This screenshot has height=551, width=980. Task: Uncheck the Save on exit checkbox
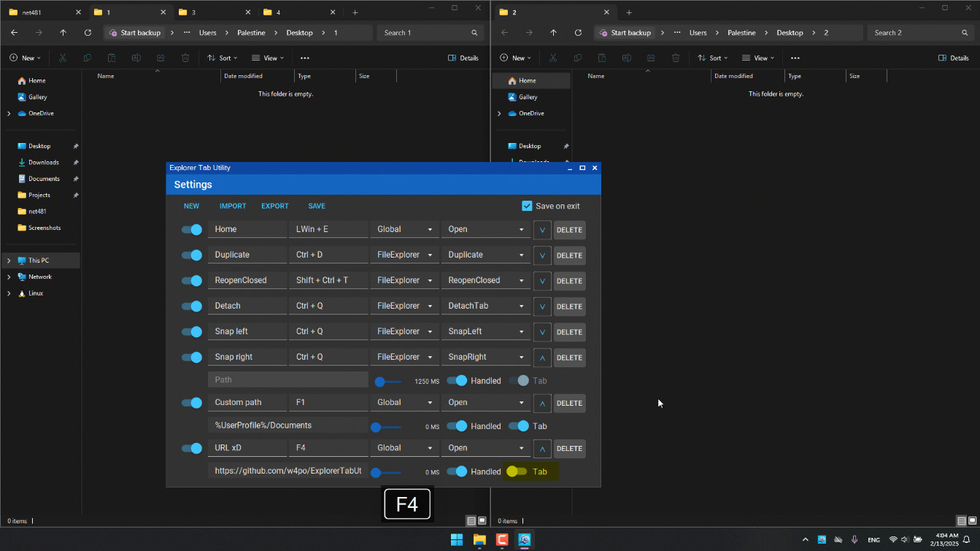(527, 206)
